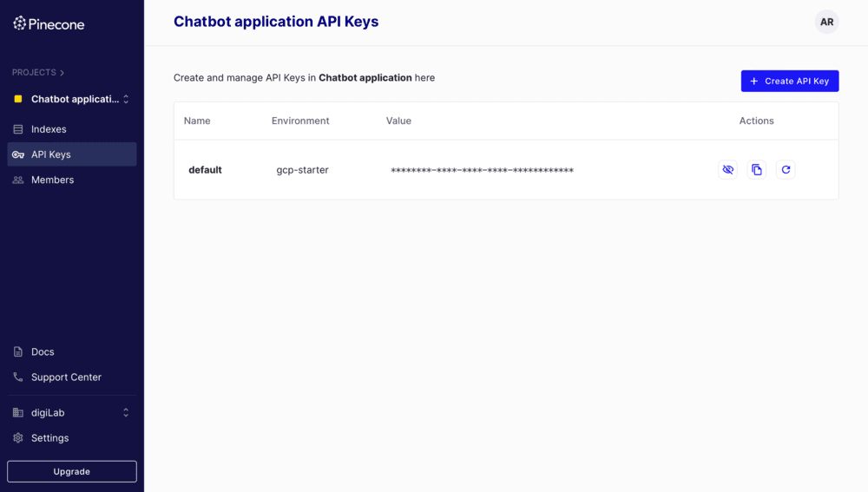Click the key icon beside API Keys

click(x=18, y=154)
